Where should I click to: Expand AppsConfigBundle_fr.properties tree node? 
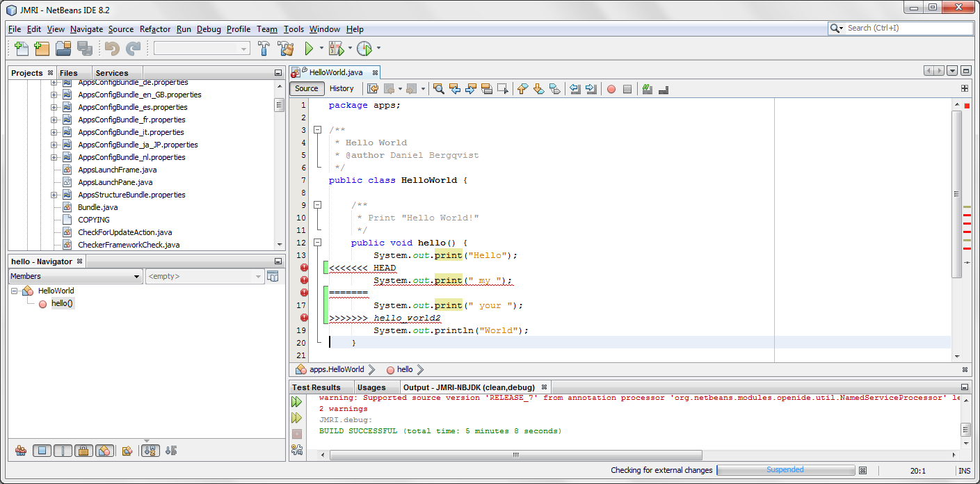click(x=54, y=120)
